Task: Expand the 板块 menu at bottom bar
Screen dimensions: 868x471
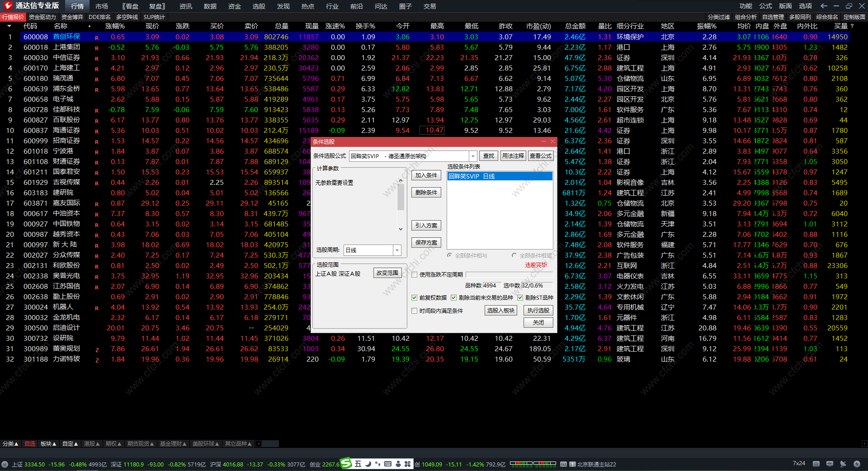Action: tap(48, 444)
